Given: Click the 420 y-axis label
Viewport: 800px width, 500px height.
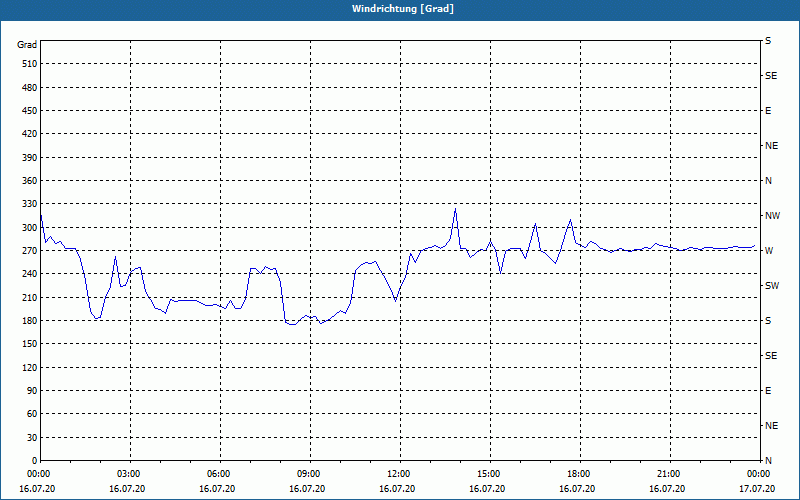Looking at the screenshot, I should pyautogui.click(x=30, y=134).
